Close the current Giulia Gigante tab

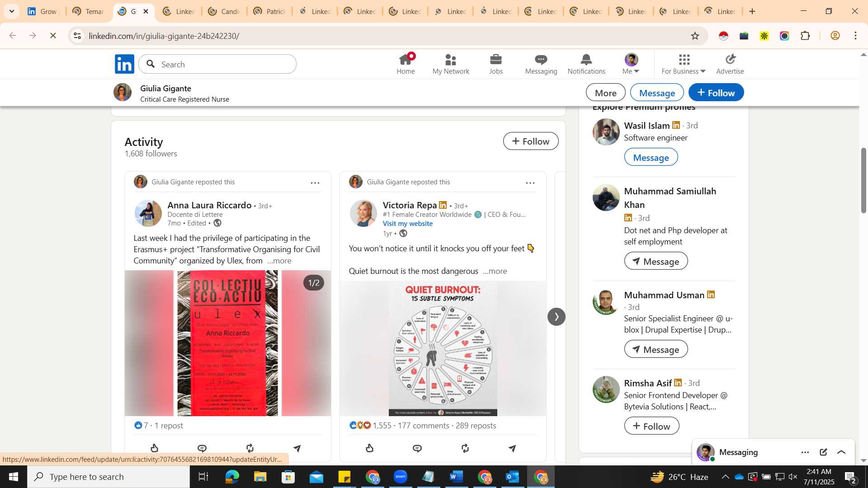click(x=146, y=11)
